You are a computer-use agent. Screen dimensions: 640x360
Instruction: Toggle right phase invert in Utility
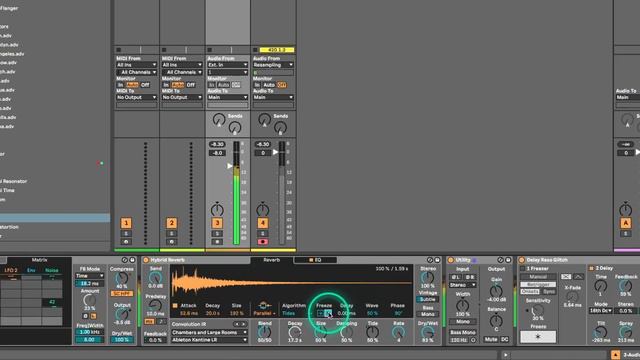470,277
